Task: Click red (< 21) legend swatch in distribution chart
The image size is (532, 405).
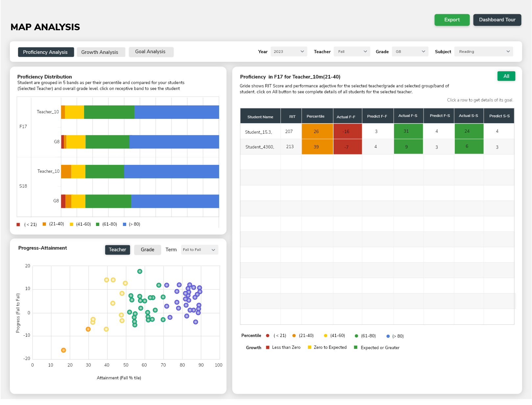Action: 18,225
